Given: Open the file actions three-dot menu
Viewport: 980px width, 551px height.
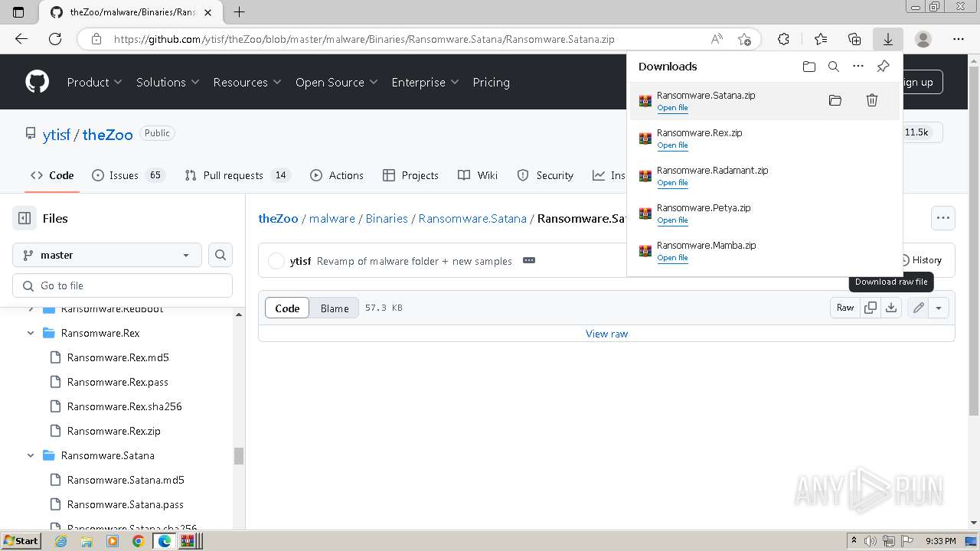Looking at the screenshot, I should coord(943,218).
